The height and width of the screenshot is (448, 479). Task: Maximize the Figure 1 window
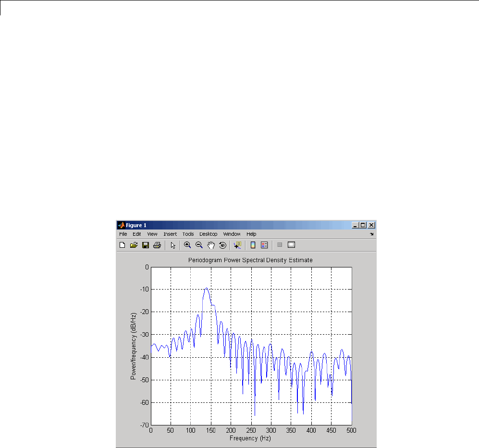pyautogui.click(x=363, y=225)
